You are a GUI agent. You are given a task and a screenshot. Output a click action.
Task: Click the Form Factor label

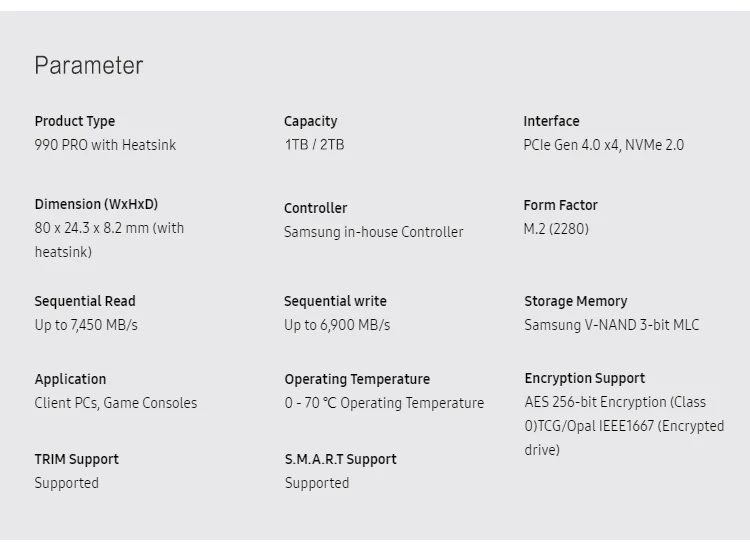(561, 205)
